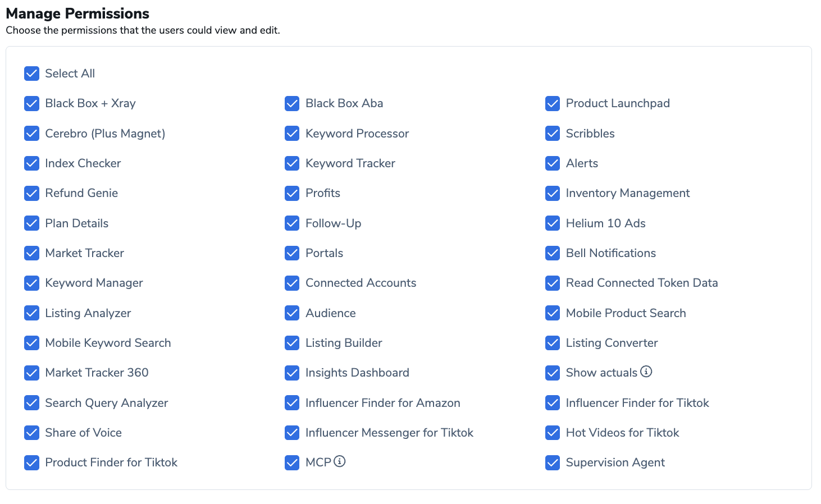Viewport: 821px width, 504px height.
Task: Uncheck the Select All checkbox
Action: [x=32, y=74]
